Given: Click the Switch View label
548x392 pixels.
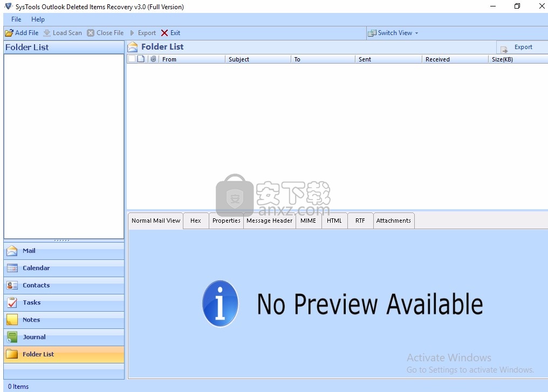Looking at the screenshot, I should tap(395, 33).
